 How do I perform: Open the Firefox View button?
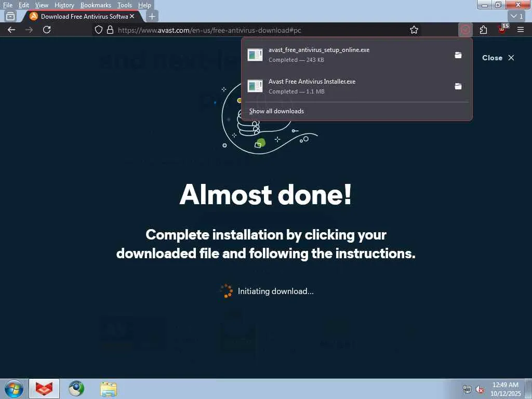[10, 16]
